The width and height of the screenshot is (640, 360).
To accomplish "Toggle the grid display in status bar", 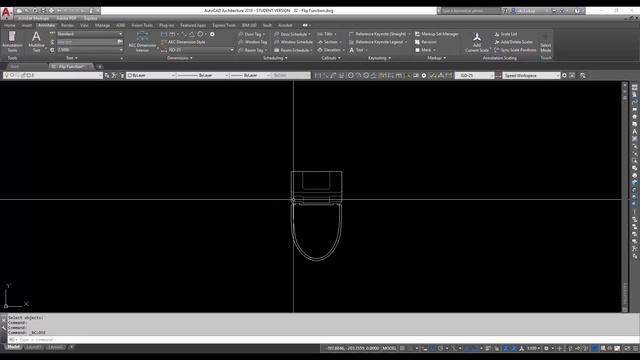I will (x=403, y=348).
